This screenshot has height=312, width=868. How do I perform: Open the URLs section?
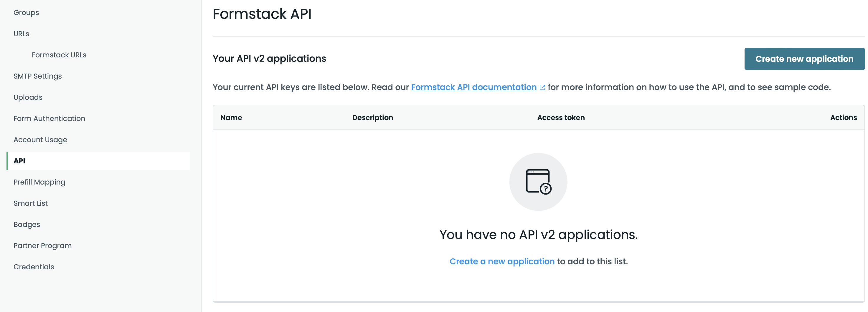pos(21,33)
